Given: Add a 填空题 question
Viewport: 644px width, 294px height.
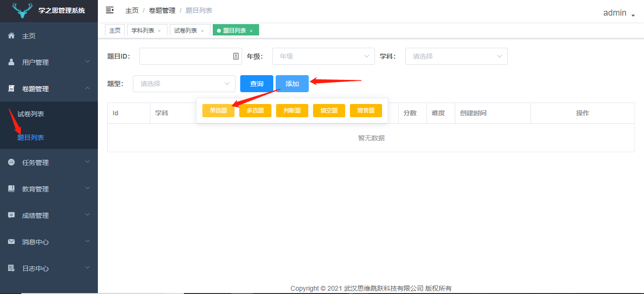Looking at the screenshot, I should (x=329, y=111).
